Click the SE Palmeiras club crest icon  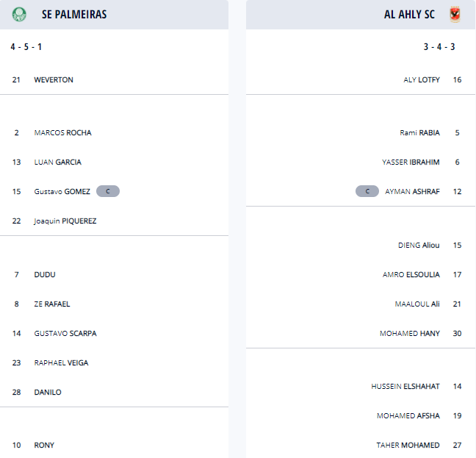[x=19, y=14]
